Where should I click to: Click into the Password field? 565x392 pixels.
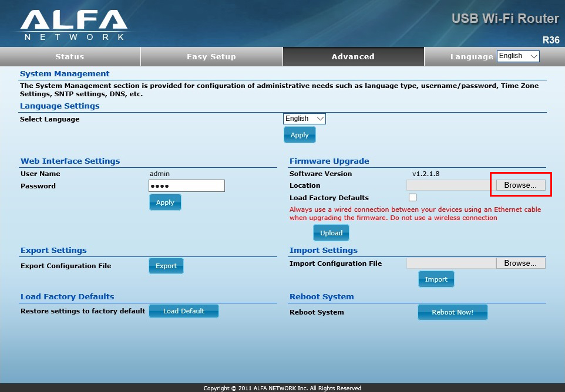187,186
